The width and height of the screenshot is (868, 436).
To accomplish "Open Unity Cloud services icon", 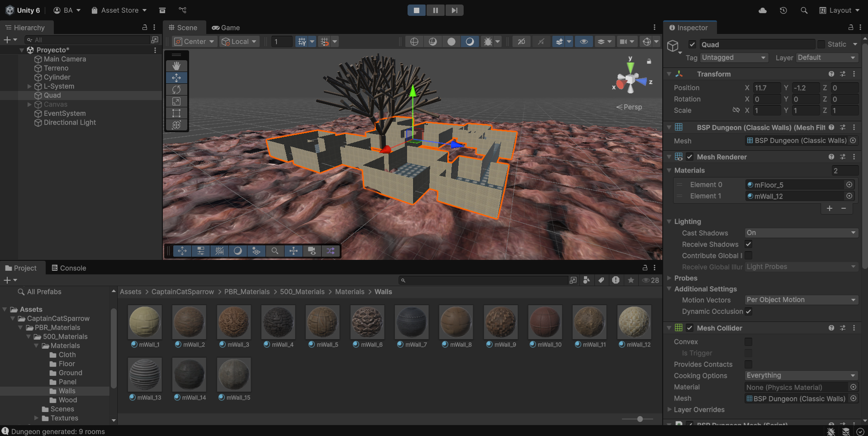I will [763, 10].
